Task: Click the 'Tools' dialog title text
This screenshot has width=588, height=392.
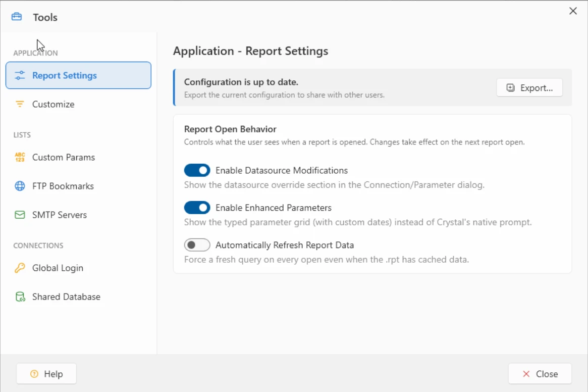Action: pyautogui.click(x=45, y=17)
